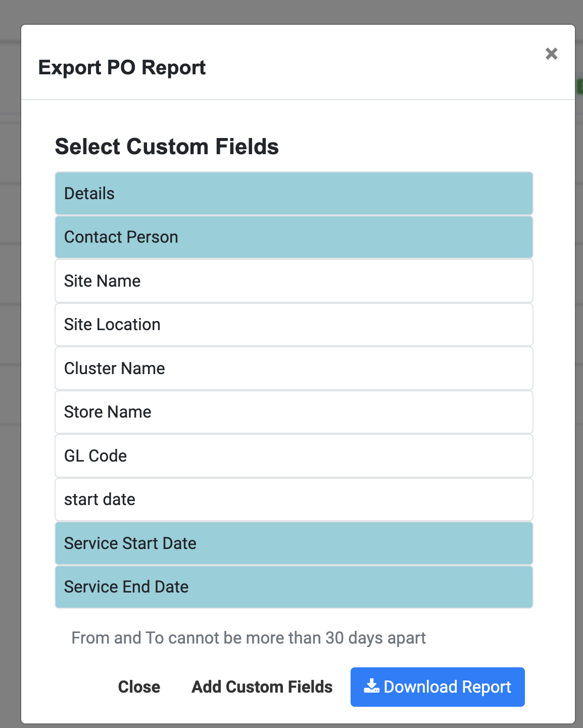Screen dimensions: 583x728
Task: Download the PO report
Action: [437, 687]
